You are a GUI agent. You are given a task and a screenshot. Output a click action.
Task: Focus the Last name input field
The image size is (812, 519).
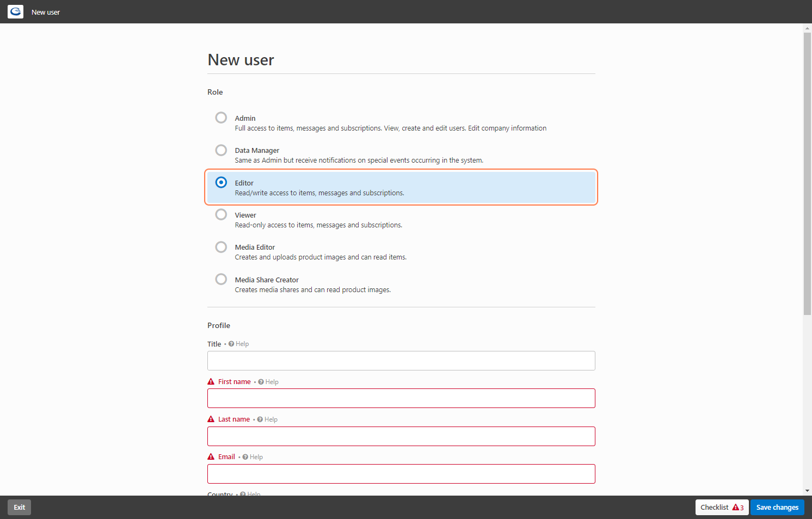pyautogui.click(x=401, y=436)
